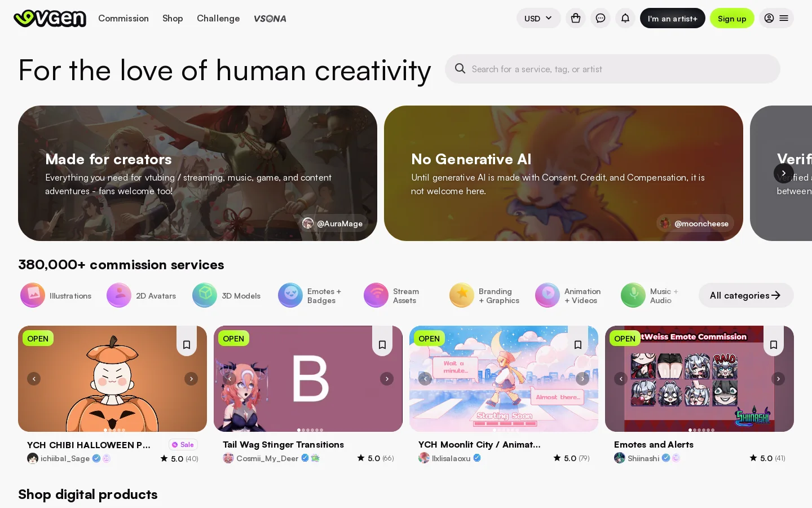Viewport: 812px width, 508px height.
Task: Bookmark the Emotes and Alerts service
Action: tap(774, 344)
